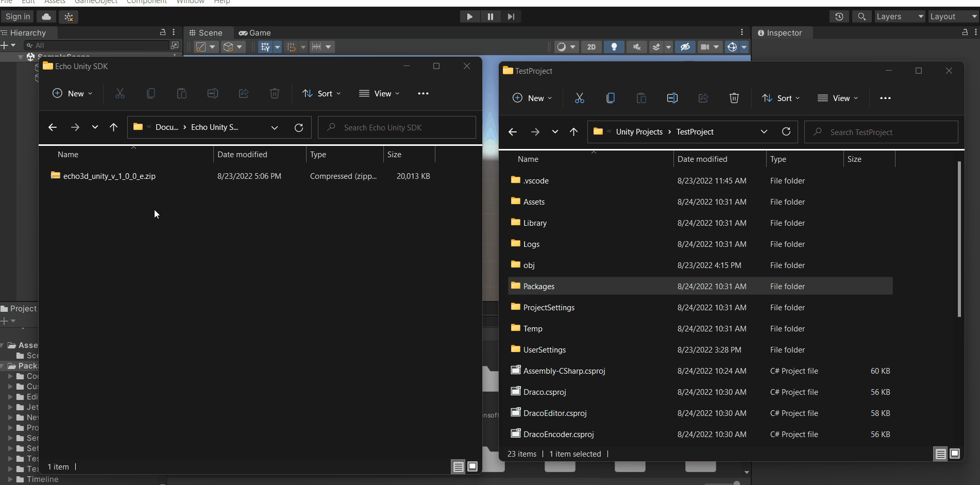Open Unity cloud services icon

tap(46, 16)
